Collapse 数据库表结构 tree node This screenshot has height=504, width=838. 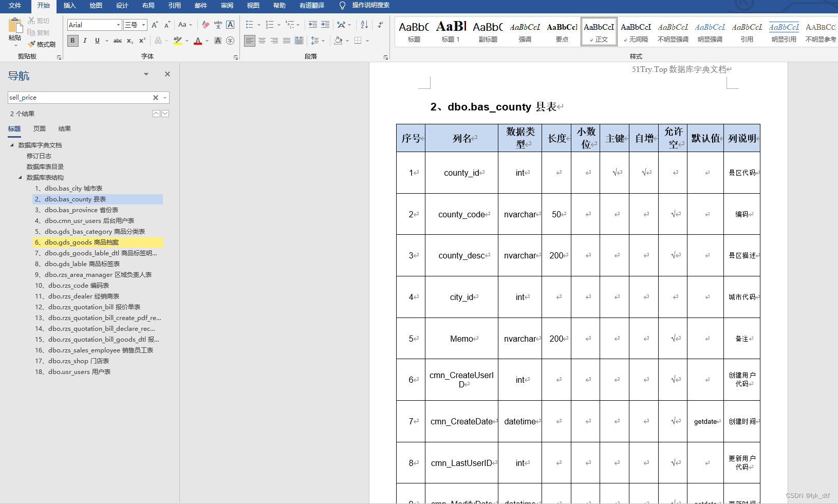click(21, 178)
